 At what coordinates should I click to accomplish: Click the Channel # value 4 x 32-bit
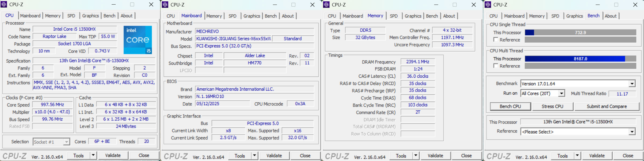pos(452,30)
